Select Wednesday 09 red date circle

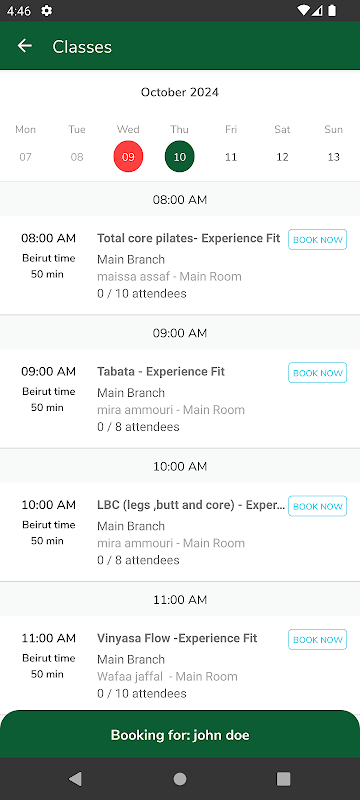(x=128, y=157)
